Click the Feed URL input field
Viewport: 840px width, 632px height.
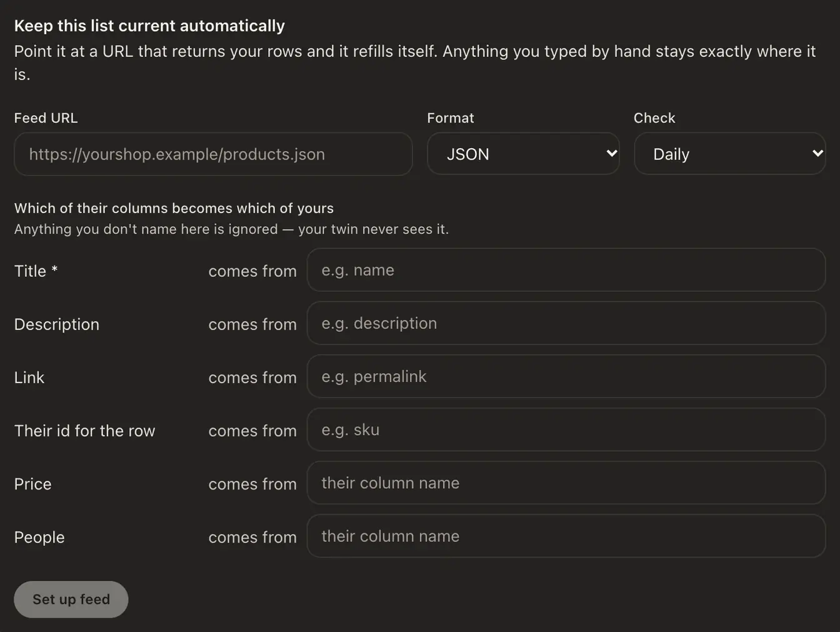213,154
